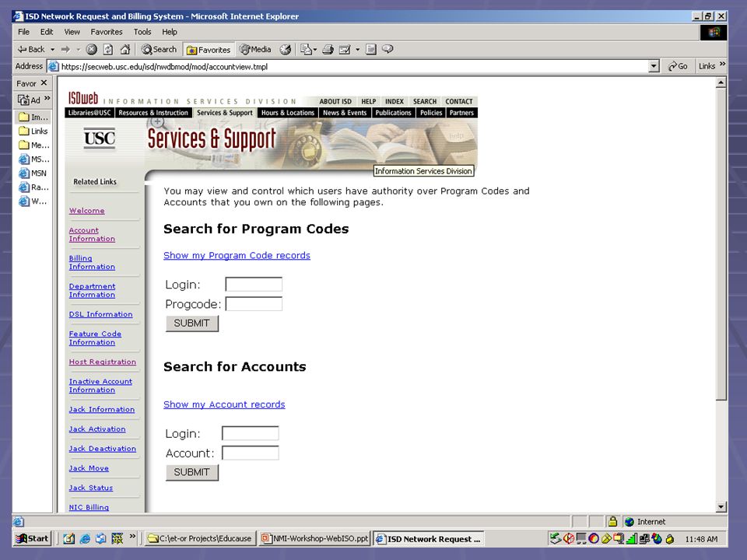Click Login field under Program Codes
Screen dimensions: 747x560
[x=254, y=285]
